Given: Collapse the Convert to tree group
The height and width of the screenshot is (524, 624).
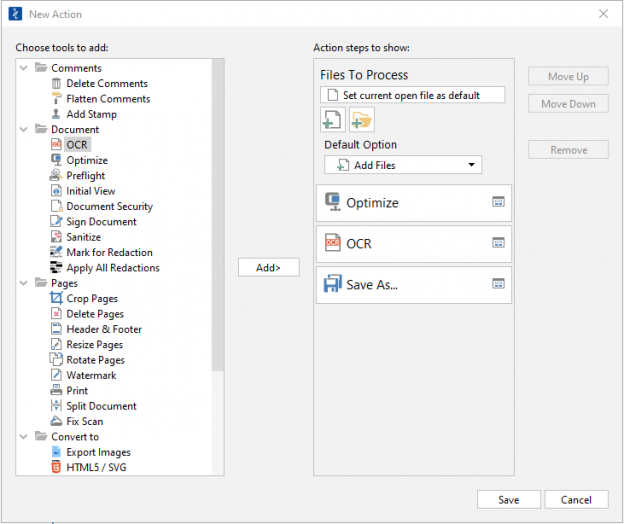Looking at the screenshot, I should [x=24, y=437].
